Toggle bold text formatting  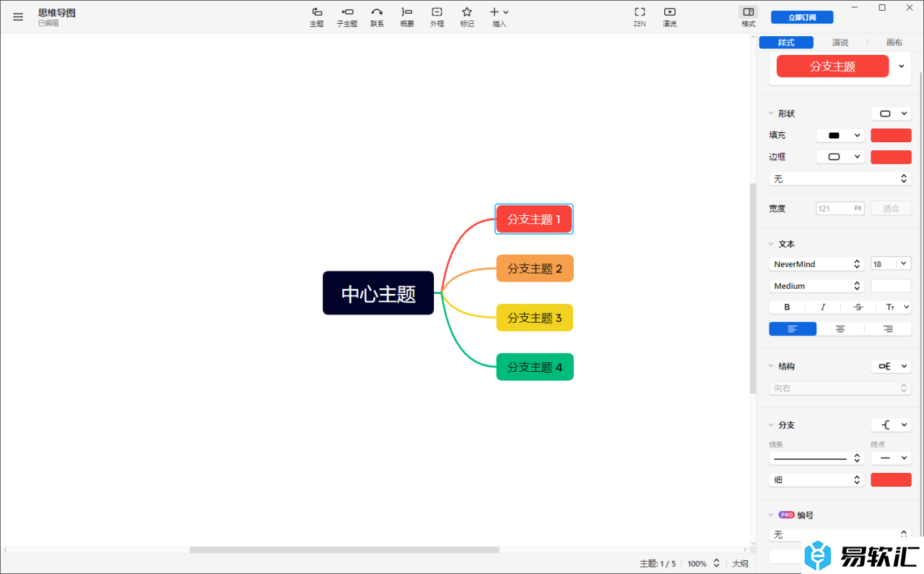(x=787, y=308)
